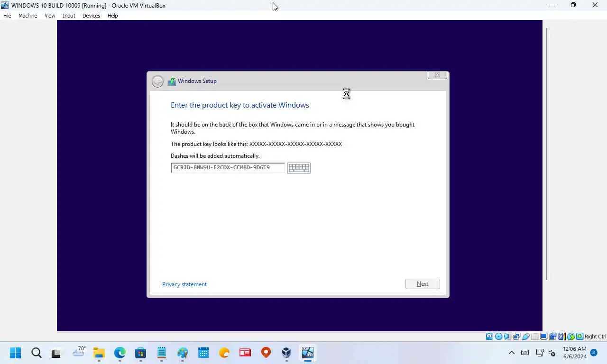Open the on-screen keyboard beside the product key field
The width and height of the screenshot is (607, 364).
tap(299, 168)
